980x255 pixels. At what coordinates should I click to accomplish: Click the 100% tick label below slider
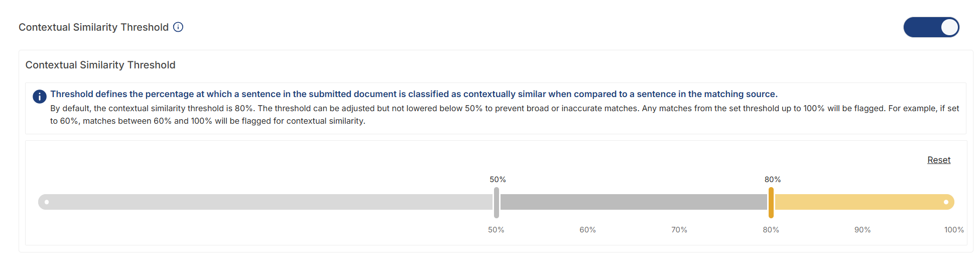click(x=954, y=230)
